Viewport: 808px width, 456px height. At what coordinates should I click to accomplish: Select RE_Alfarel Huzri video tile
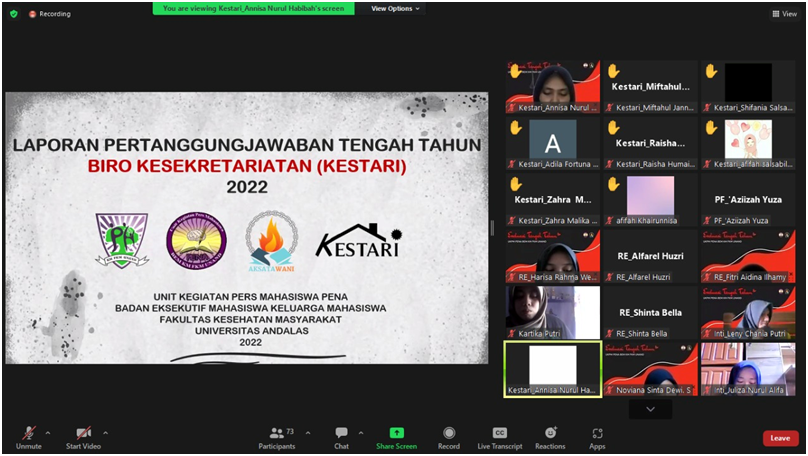pos(650,256)
